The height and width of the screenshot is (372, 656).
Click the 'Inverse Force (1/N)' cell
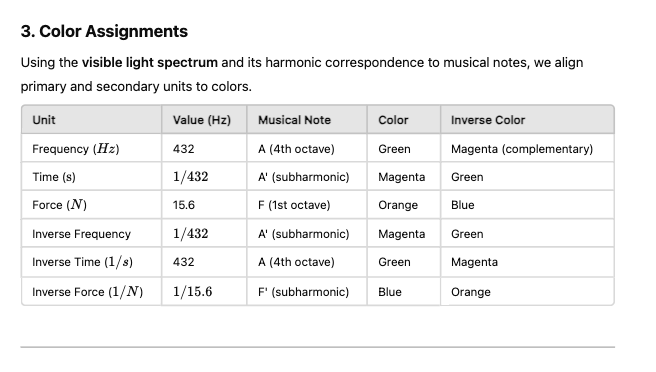(x=92, y=292)
